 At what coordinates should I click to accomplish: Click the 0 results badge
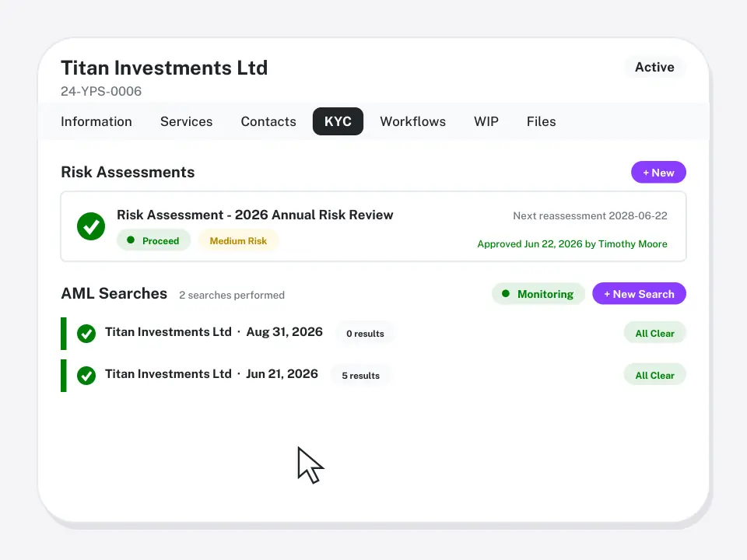pyautogui.click(x=365, y=334)
